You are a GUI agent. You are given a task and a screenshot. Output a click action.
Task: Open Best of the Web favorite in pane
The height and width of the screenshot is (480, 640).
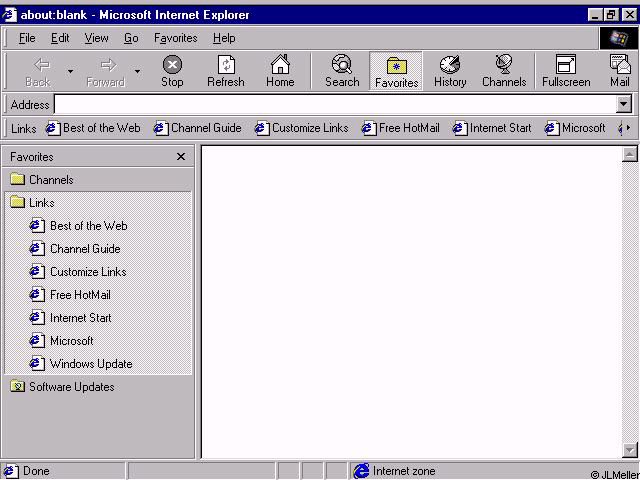tap(78, 226)
